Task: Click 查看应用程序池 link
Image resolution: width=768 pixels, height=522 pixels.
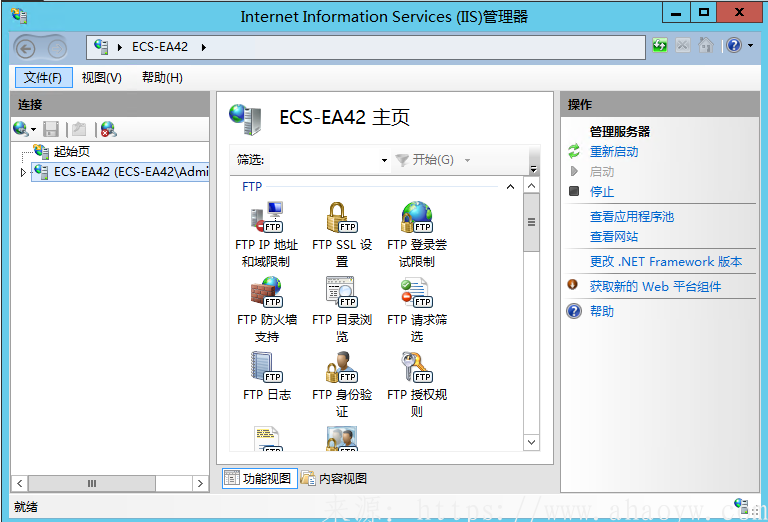Action: 631,217
